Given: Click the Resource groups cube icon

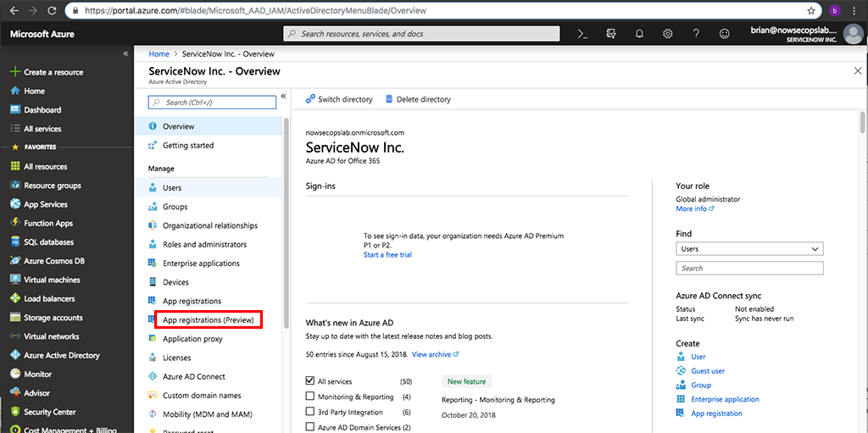Looking at the screenshot, I should click(x=15, y=185).
